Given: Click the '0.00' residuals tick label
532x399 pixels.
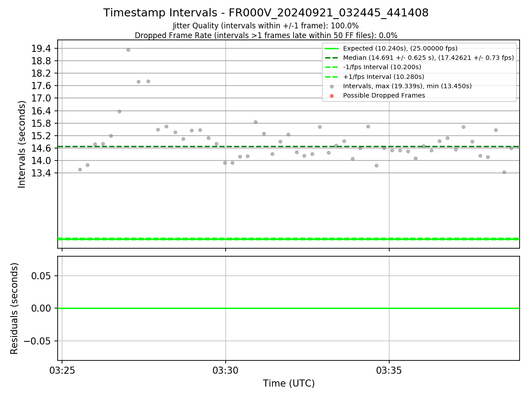Looking at the screenshot, I should [x=41, y=309].
